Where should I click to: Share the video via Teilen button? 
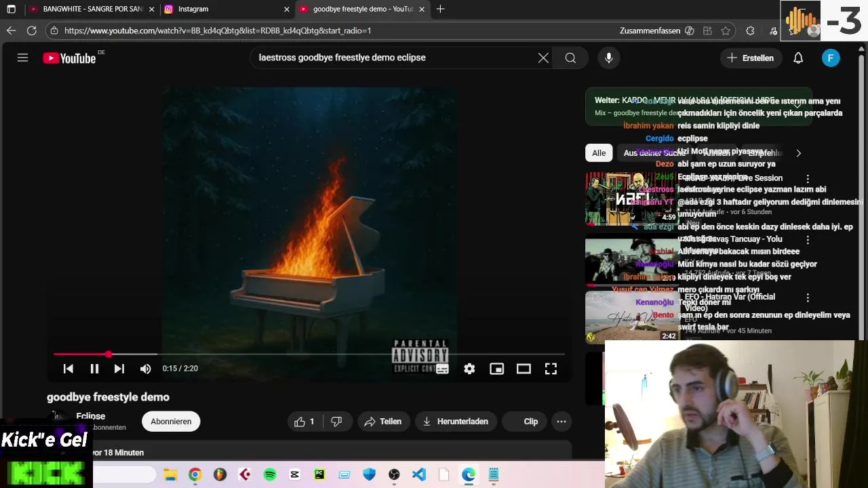point(383,422)
